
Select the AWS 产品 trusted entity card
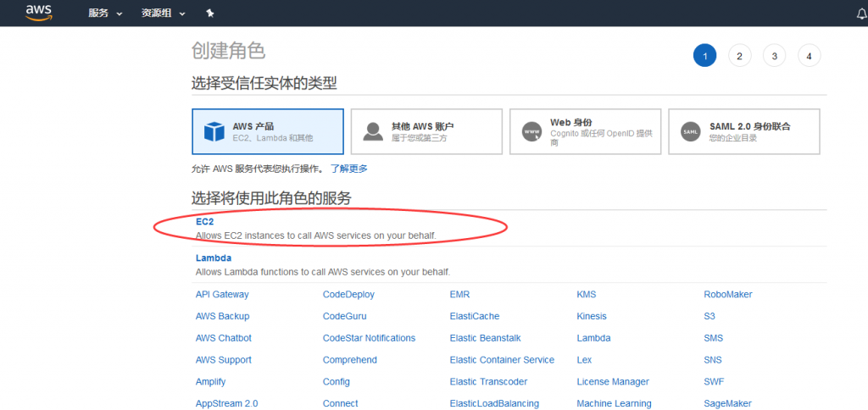[x=268, y=131]
